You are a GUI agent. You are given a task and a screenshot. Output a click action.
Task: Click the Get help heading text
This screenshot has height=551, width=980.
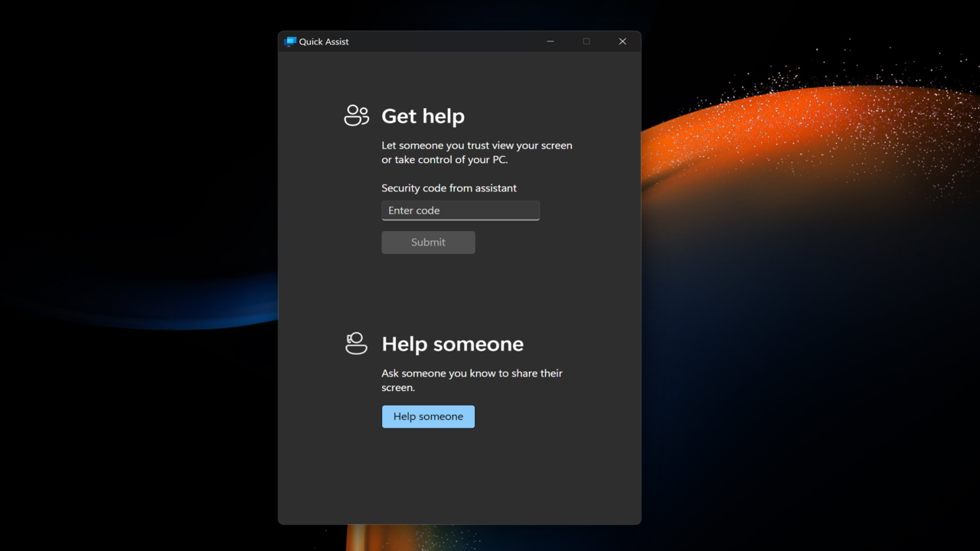[423, 116]
